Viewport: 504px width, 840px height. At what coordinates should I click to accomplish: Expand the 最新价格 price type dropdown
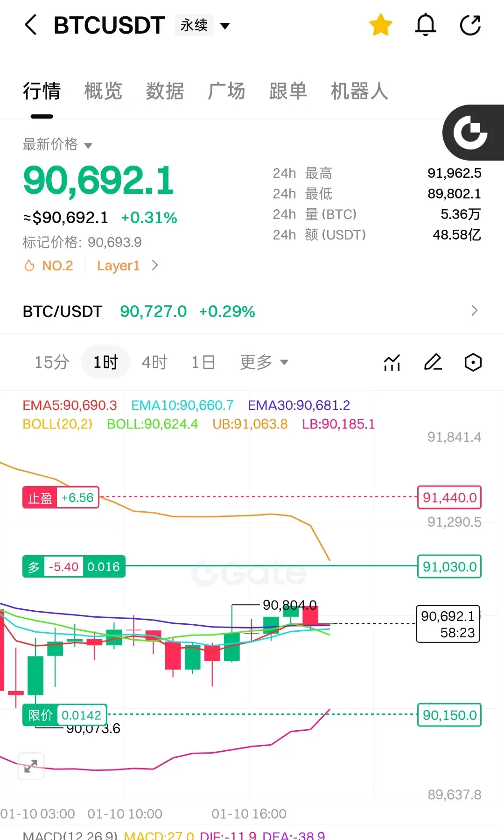(x=58, y=144)
